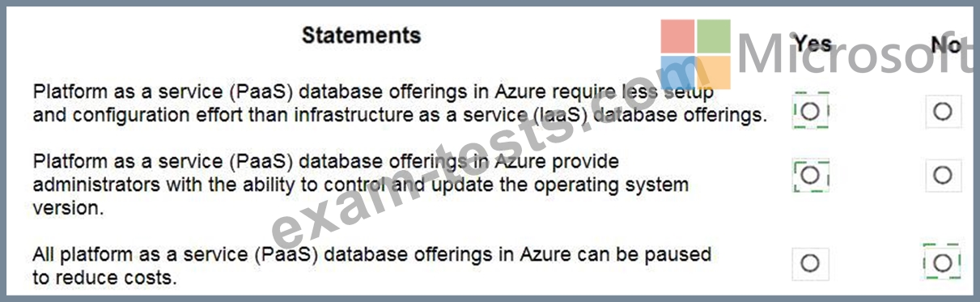This screenshot has width=980, height=302.
Task: Click the Yes column header
Action: coord(812,43)
